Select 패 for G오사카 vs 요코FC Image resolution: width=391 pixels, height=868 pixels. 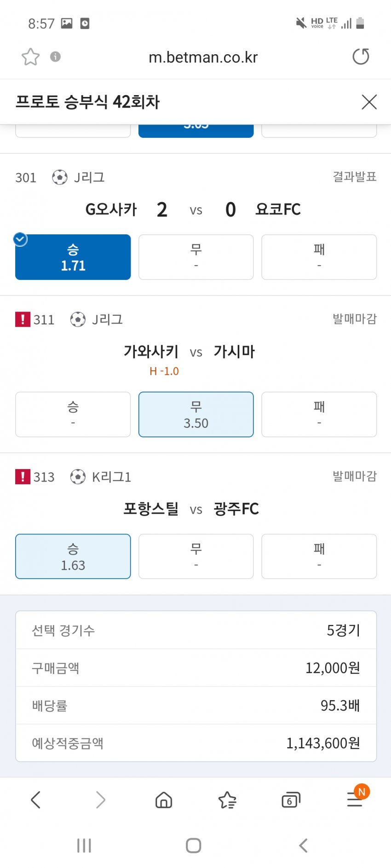(x=319, y=257)
